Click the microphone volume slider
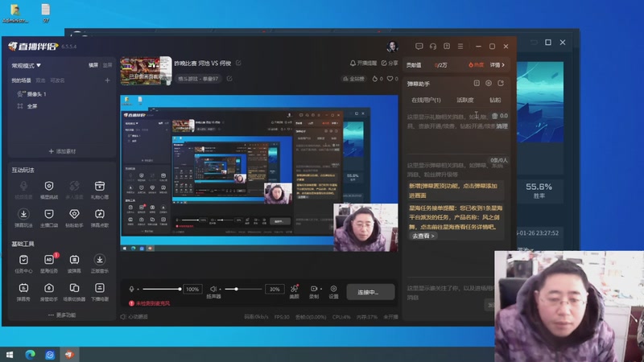Image resolution: width=644 pixels, height=362 pixels. point(161,290)
